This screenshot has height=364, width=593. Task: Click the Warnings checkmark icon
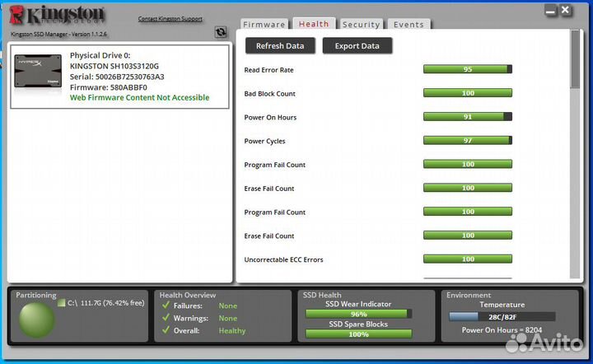(166, 318)
